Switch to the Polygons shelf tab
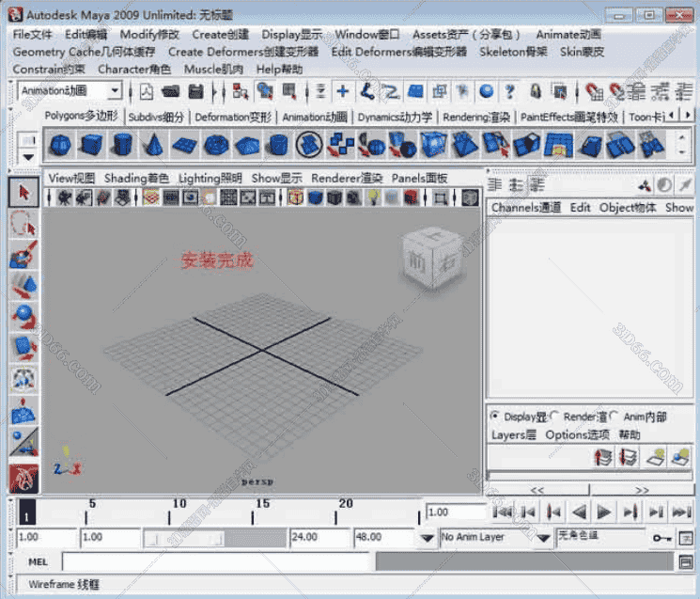This screenshot has height=599, width=700. 81,117
